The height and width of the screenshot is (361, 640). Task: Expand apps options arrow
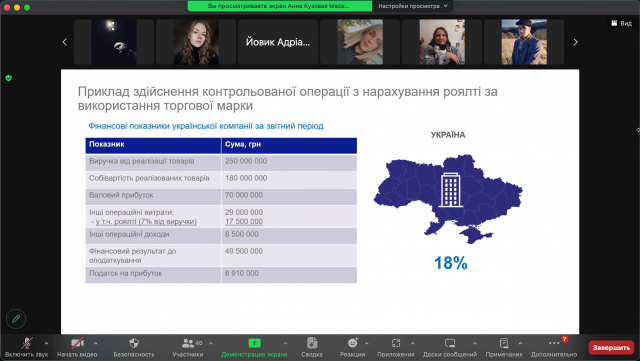412,343
